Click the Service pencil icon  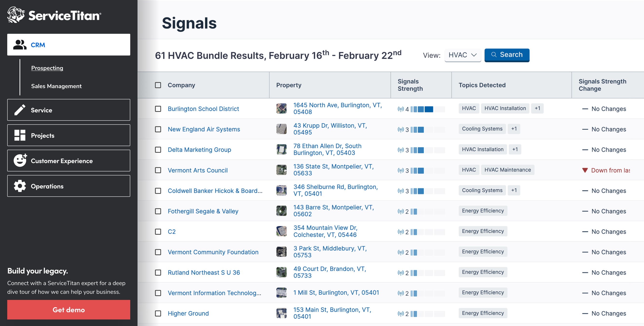(20, 110)
